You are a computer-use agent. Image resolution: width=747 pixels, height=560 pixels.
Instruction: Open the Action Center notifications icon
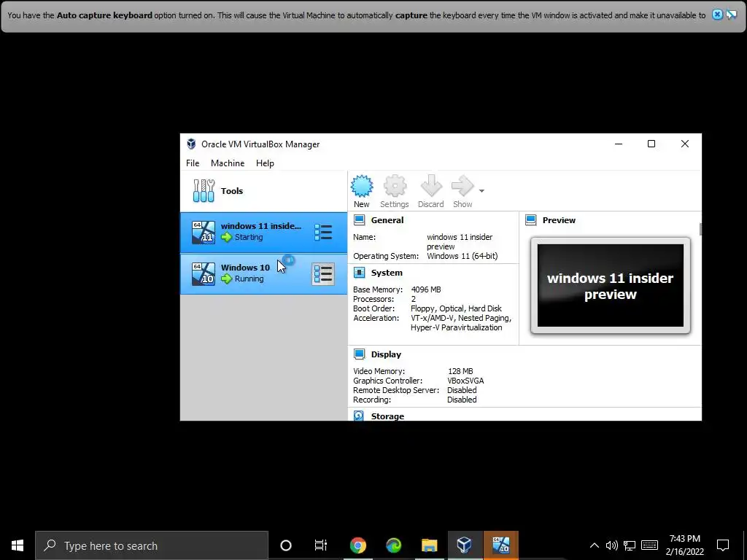723,545
